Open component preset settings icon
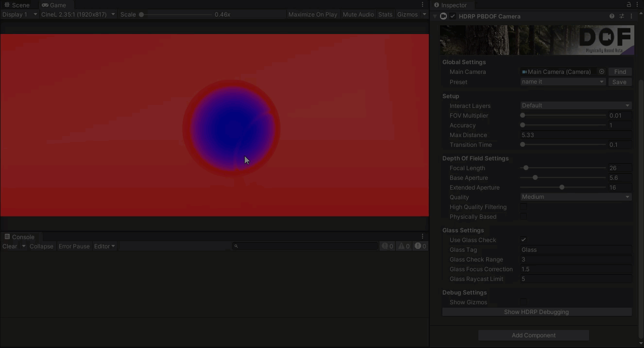This screenshot has height=348, width=644. pos(622,16)
